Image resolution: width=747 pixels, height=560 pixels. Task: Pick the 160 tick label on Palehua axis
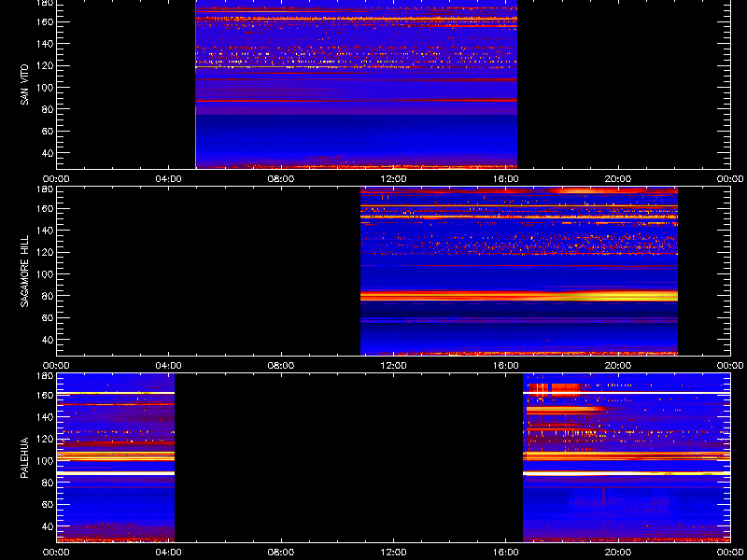pos(45,395)
